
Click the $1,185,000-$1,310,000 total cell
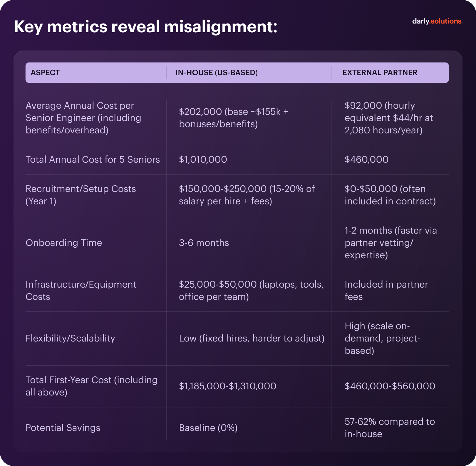pyautogui.click(x=228, y=386)
